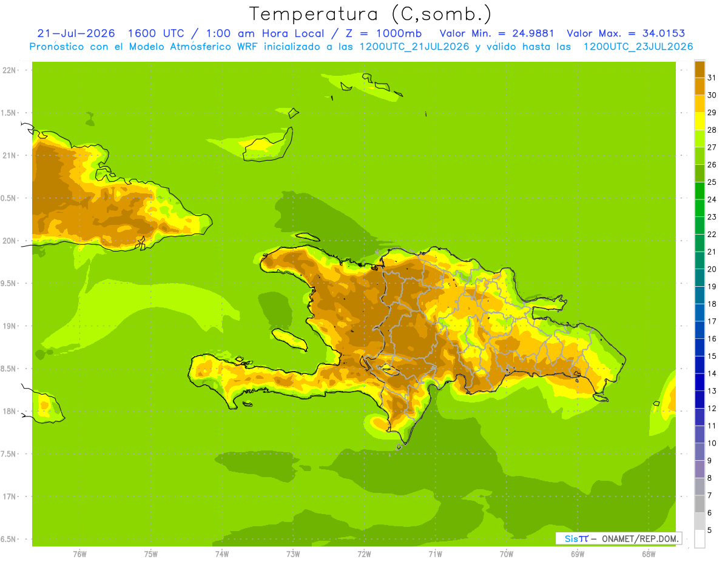The image size is (728, 562).
Task: Click the colorbar value "14"
Action: click(712, 373)
